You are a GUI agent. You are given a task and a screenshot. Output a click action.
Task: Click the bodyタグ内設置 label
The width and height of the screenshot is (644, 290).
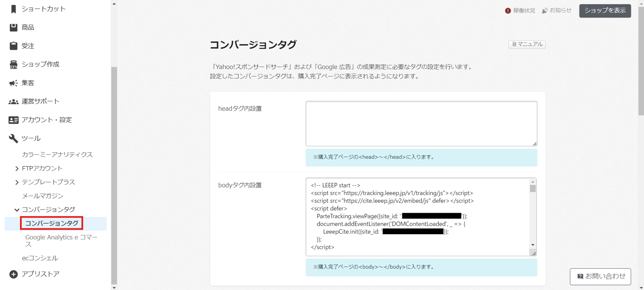click(240, 186)
